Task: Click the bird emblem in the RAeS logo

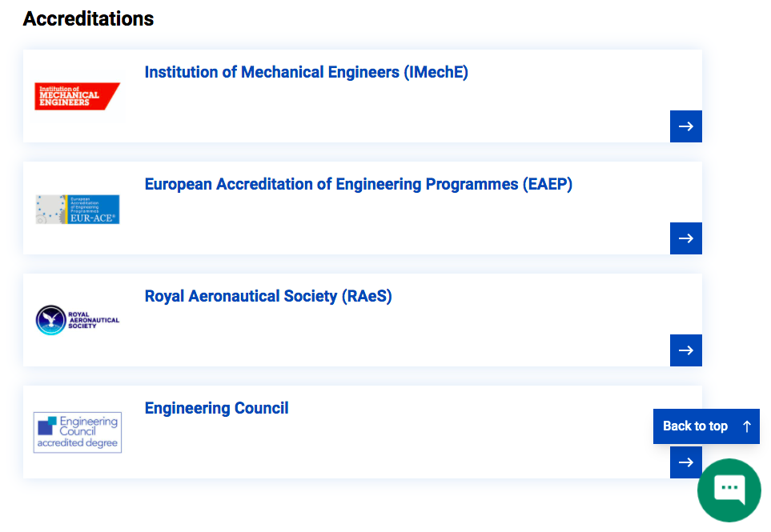Action: pyautogui.click(x=50, y=320)
